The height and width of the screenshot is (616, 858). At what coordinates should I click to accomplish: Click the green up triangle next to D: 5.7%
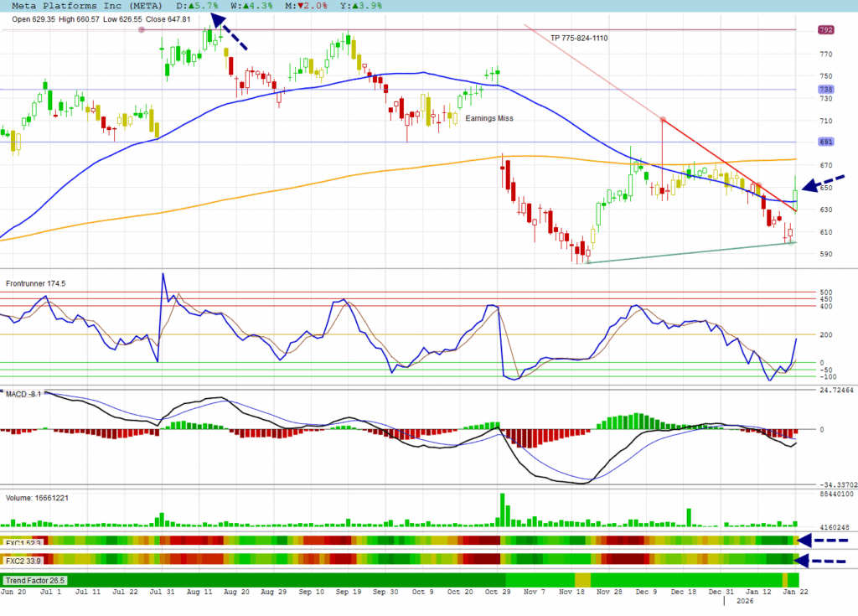point(189,6)
